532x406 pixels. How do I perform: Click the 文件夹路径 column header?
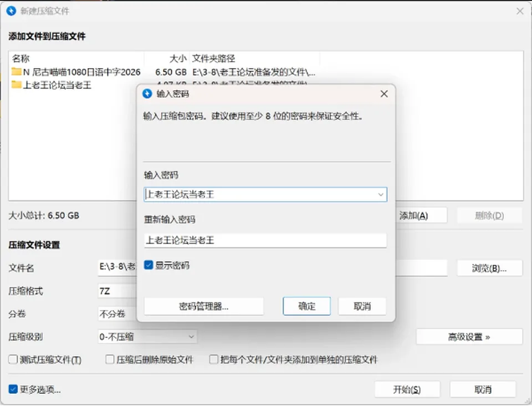pos(254,58)
